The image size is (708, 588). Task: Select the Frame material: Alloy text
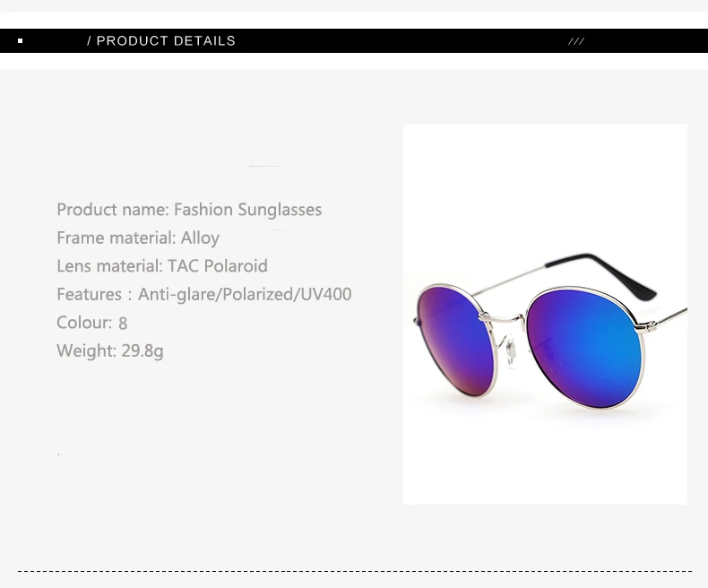(138, 238)
